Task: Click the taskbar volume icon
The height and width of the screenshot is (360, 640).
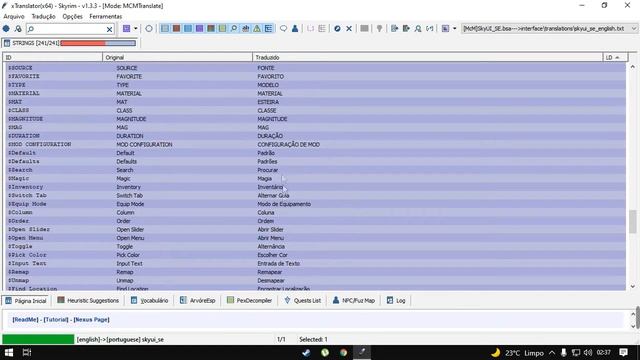Action: tap(587, 352)
